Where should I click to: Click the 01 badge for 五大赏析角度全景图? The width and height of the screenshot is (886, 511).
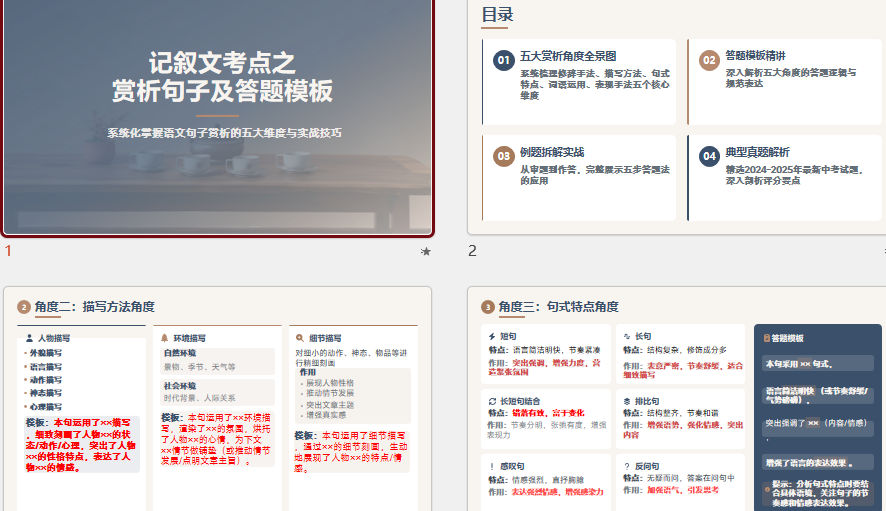point(504,60)
